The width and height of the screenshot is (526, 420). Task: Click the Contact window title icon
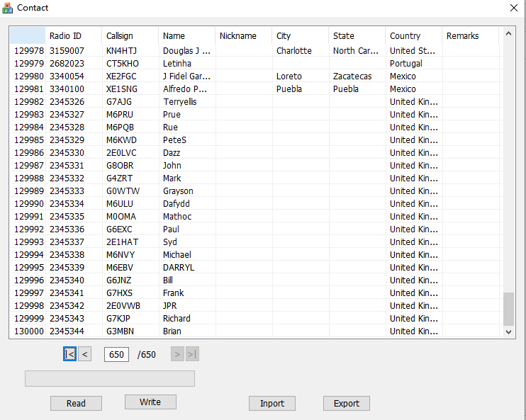(x=8, y=8)
